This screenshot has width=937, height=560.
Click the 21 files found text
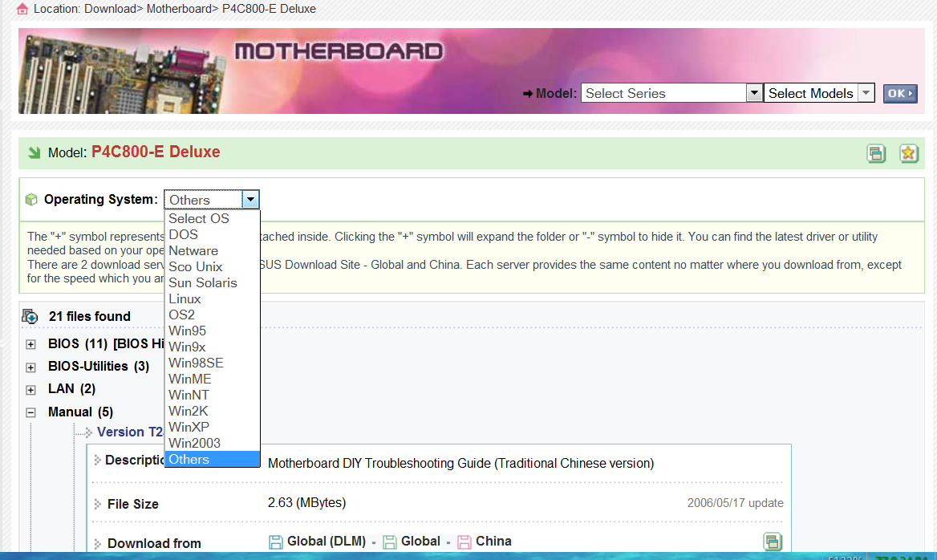click(90, 317)
